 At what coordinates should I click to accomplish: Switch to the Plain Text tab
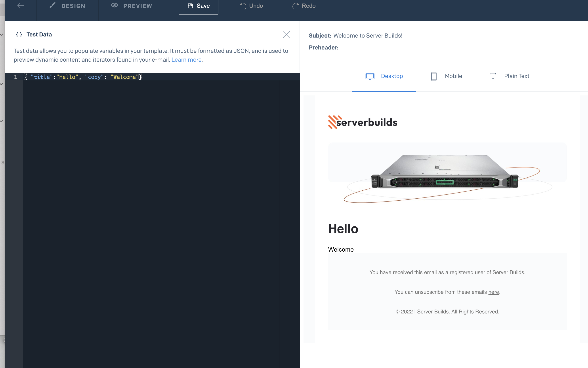(x=516, y=76)
